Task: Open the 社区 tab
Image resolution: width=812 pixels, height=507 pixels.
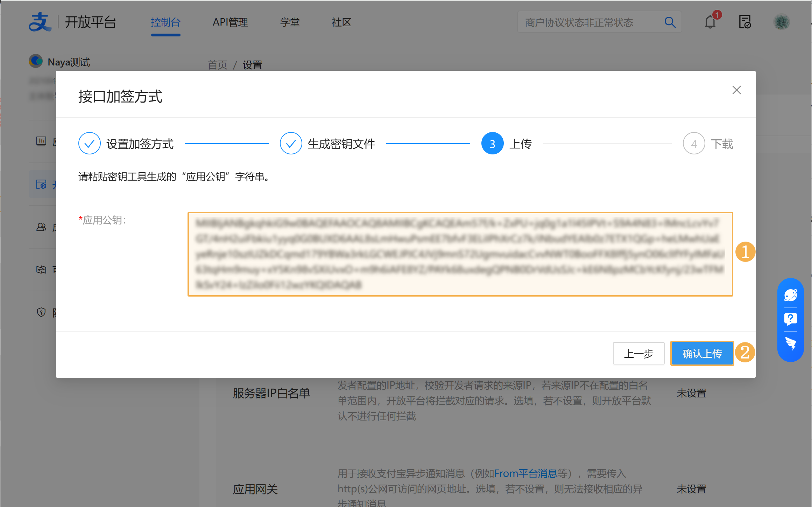Action: pyautogui.click(x=341, y=22)
